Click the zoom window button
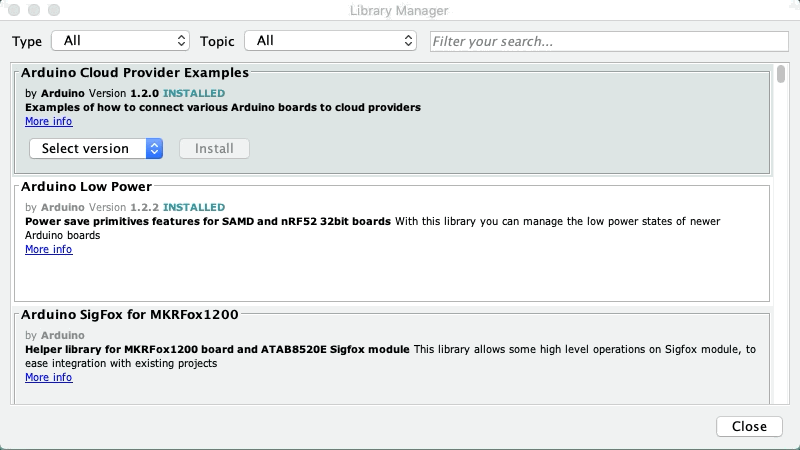Screen dimensions: 800x450 coord(54,10)
